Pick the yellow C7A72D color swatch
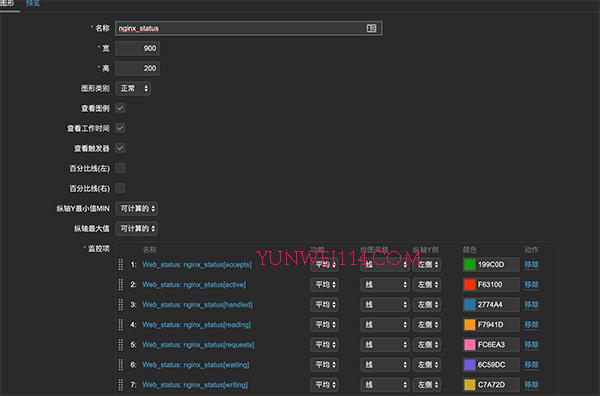The image size is (600, 396). pyautogui.click(x=470, y=385)
